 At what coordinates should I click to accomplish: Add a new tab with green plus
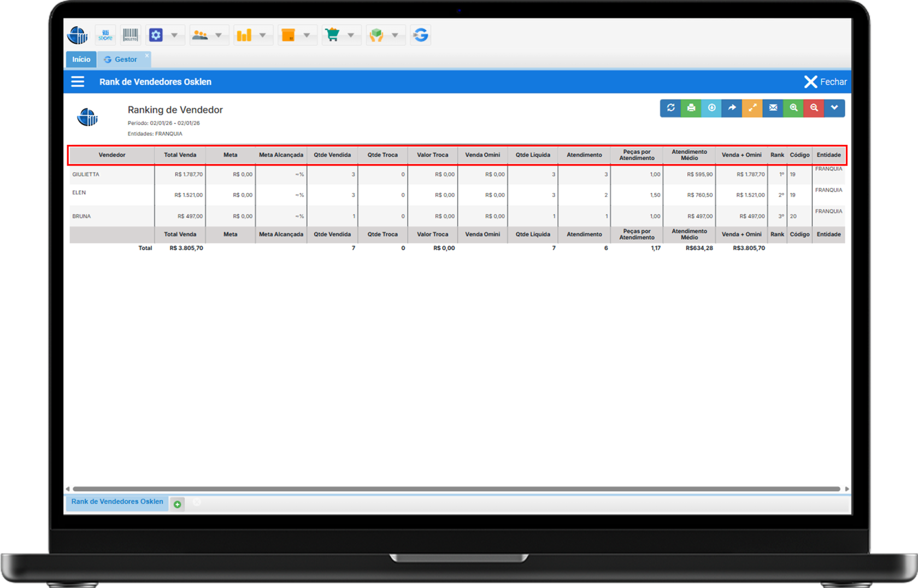pyautogui.click(x=178, y=504)
